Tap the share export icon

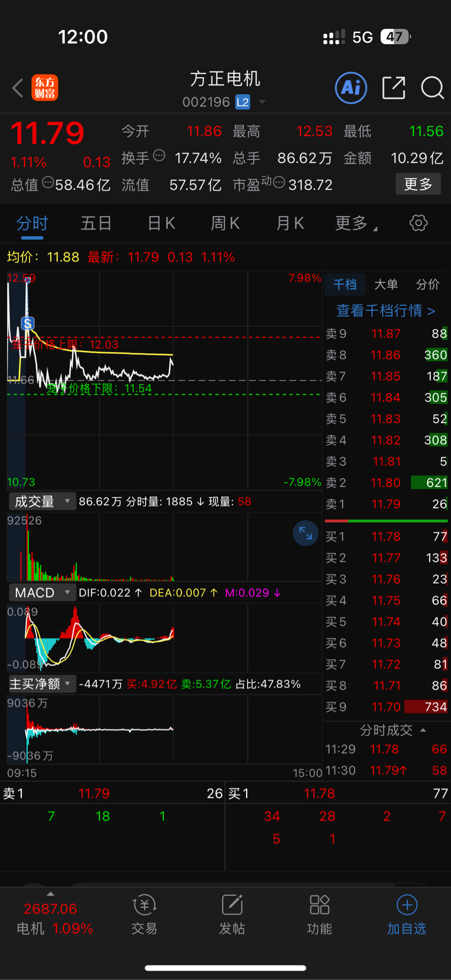click(393, 88)
